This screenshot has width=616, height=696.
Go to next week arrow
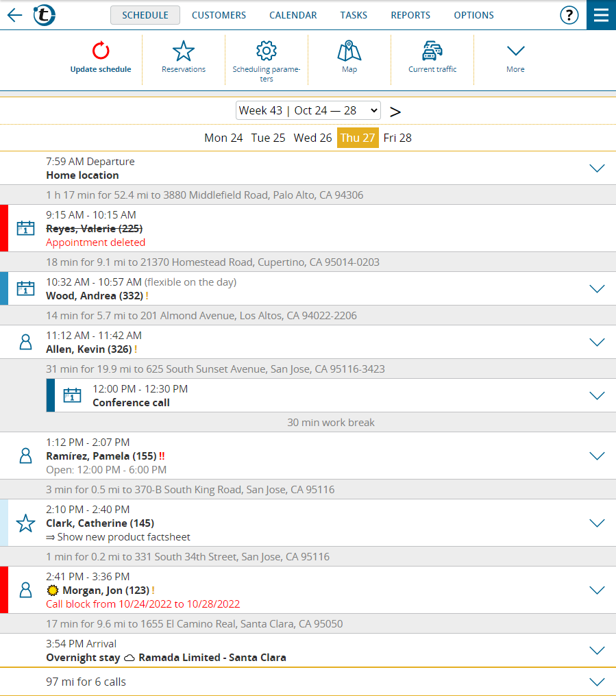click(x=395, y=111)
